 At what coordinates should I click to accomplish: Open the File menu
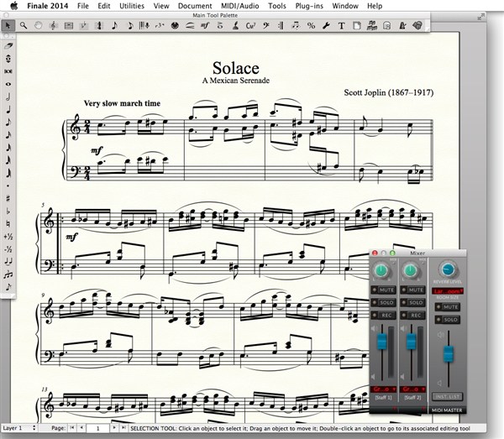pos(83,6)
